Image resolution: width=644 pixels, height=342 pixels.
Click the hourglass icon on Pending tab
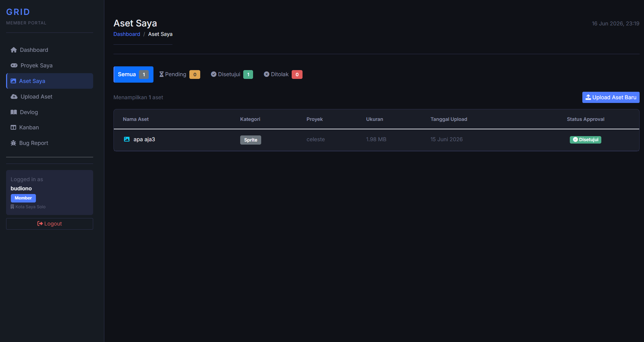click(162, 74)
